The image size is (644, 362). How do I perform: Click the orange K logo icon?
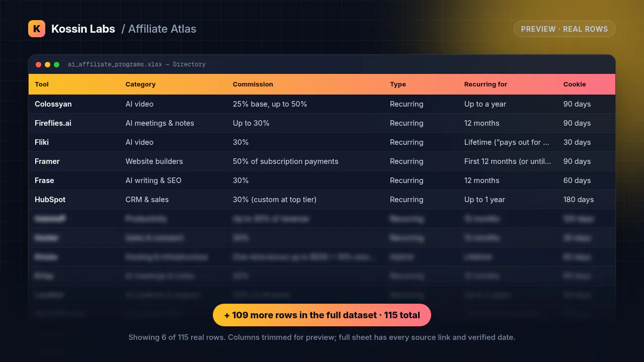coord(37,29)
